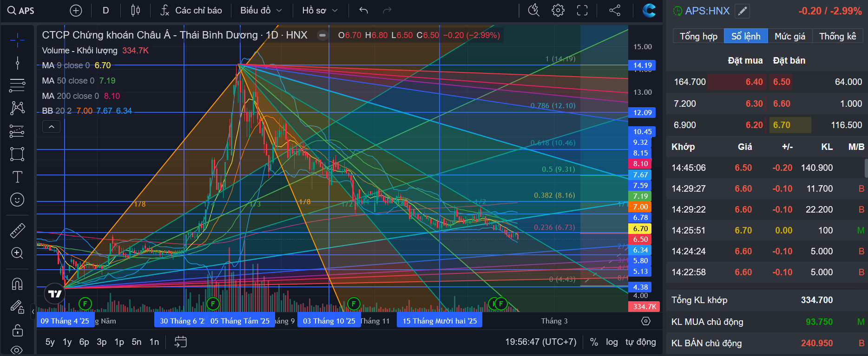Select text annotation tool

pyautogui.click(x=17, y=177)
